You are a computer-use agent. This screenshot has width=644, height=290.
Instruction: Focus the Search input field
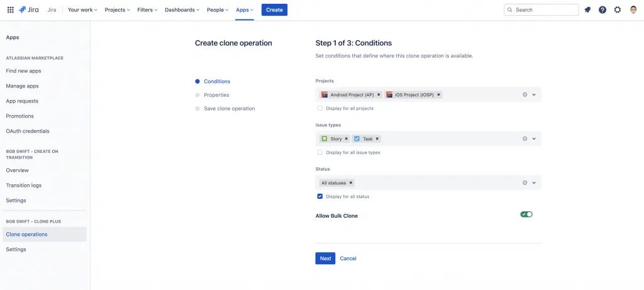541,10
